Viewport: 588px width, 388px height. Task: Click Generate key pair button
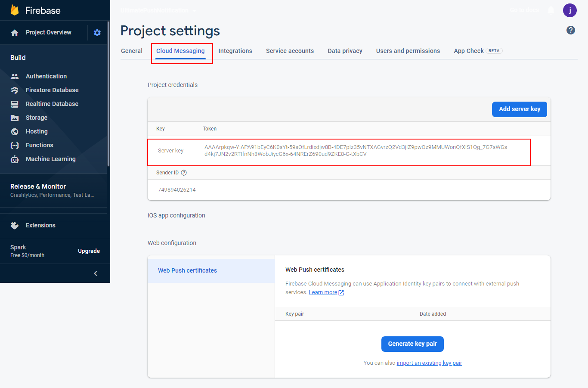412,344
